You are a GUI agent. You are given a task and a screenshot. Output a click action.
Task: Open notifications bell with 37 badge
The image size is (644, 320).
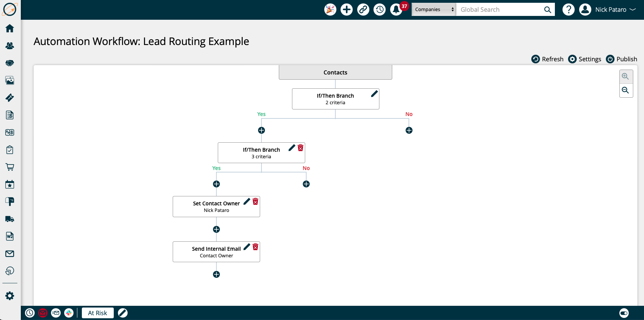396,9
